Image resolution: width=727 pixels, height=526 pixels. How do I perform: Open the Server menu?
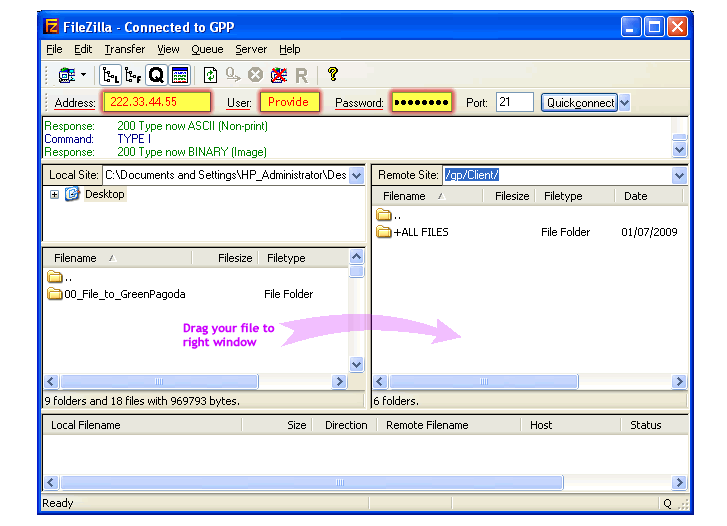[x=251, y=49]
